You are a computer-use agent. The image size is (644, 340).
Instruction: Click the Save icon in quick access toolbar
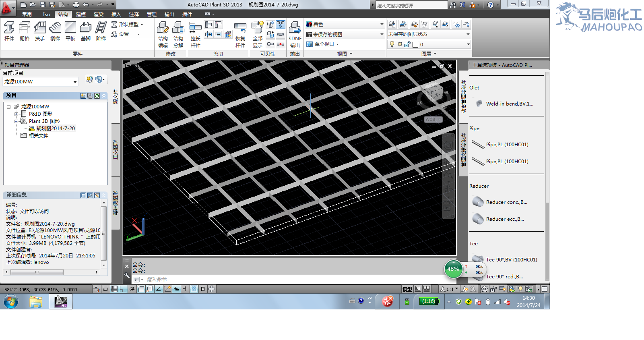(43, 5)
